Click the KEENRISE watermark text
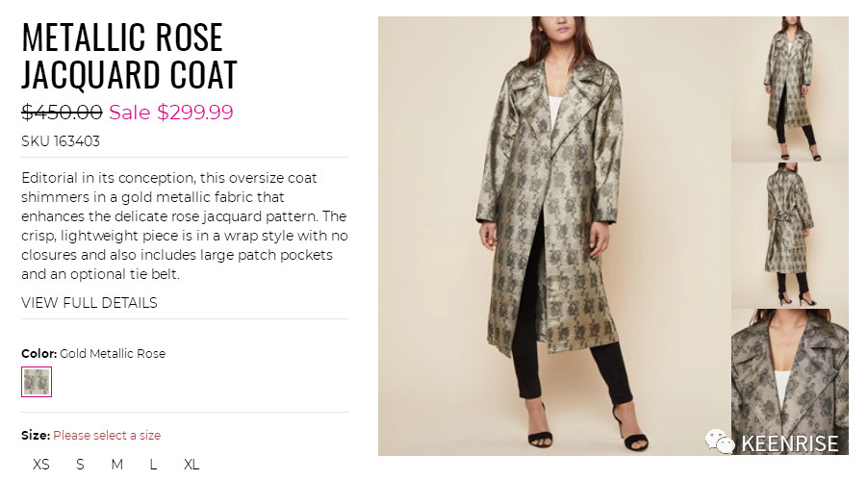Screen dimensions: 868x480 (789, 444)
